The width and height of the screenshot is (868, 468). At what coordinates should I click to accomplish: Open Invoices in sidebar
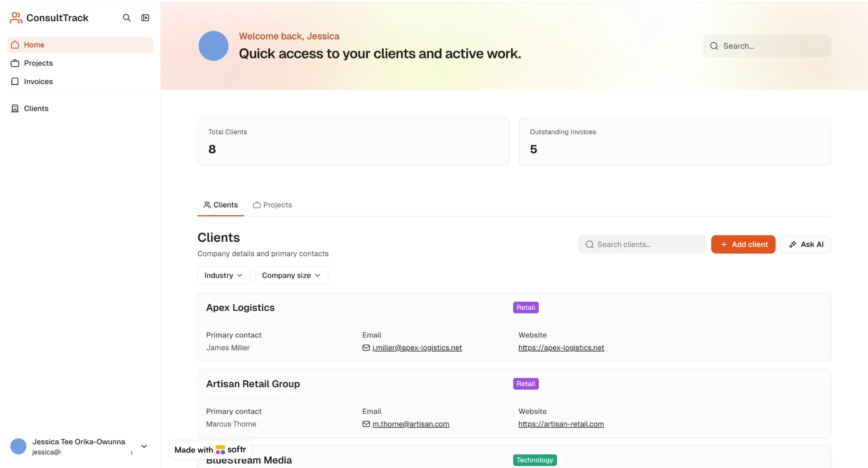pyautogui.click(x=80, y=81)
